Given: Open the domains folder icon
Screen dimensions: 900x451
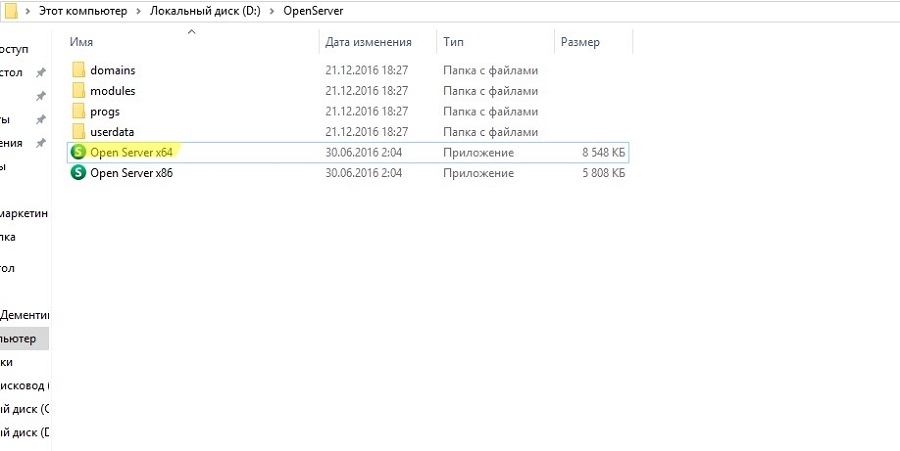Looking at the screenshot, I should [79, 70].
